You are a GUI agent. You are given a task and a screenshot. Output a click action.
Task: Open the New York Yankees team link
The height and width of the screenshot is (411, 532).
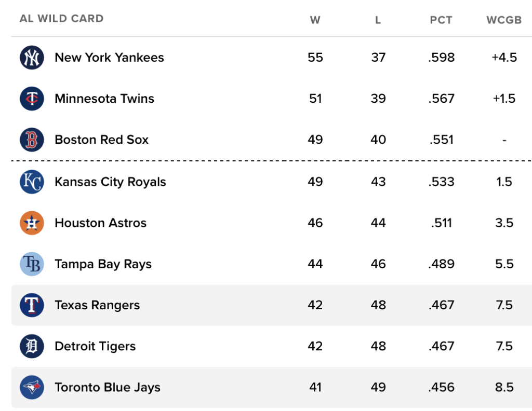point(109,58)
